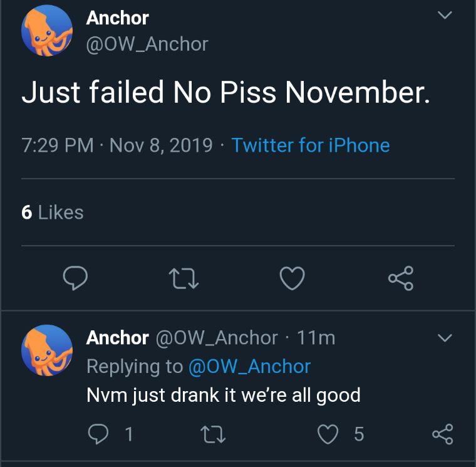Click the Anchor display name in header
The image size is (476, 467).
(x=117, y=18)
